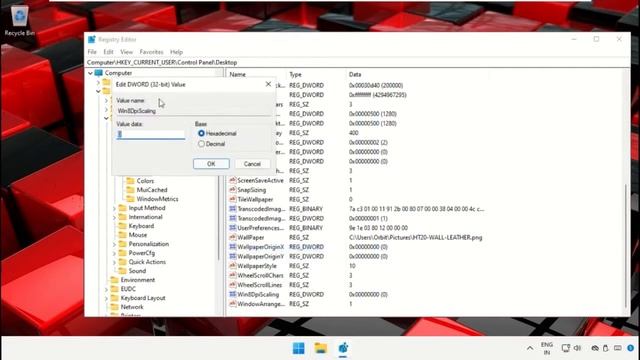The width and height of the screenshot is (640, 360).
Task: Open the Recycle Bin desktop icon
Action: coord(19,20)
